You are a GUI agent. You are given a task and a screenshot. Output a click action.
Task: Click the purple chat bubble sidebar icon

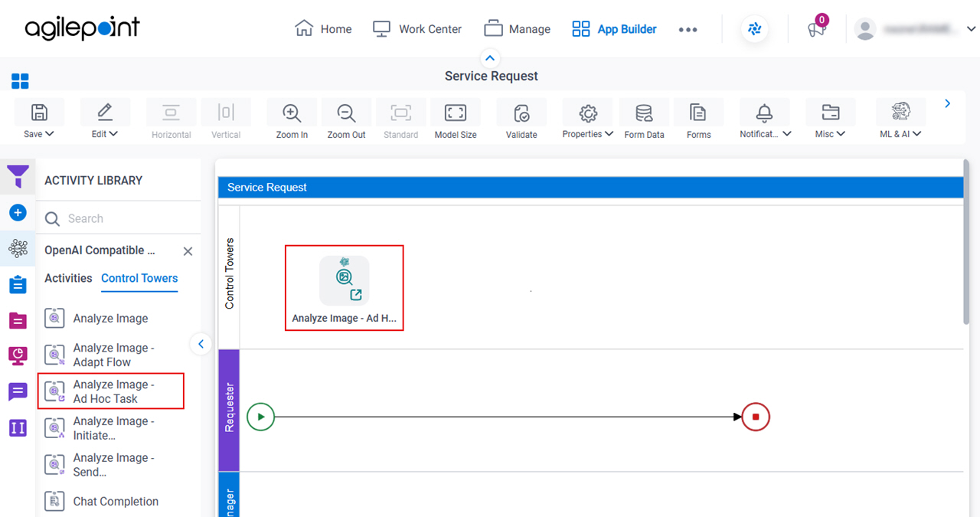click(18, 392)
